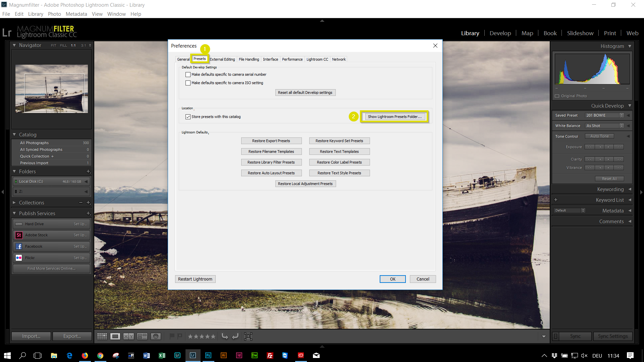
Task: Open Illustrator from the taskbar
Action: [x=224, y=355]
